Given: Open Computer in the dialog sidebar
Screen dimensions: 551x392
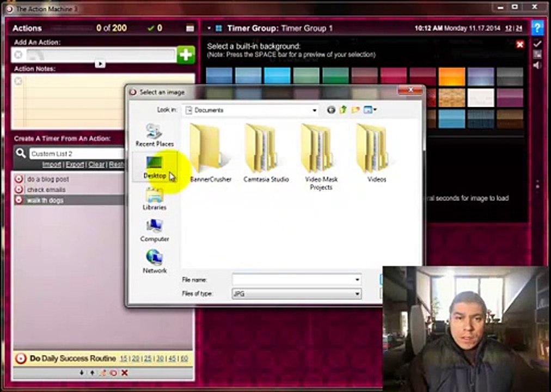Looking at the screenshot, I should (154, 230).
